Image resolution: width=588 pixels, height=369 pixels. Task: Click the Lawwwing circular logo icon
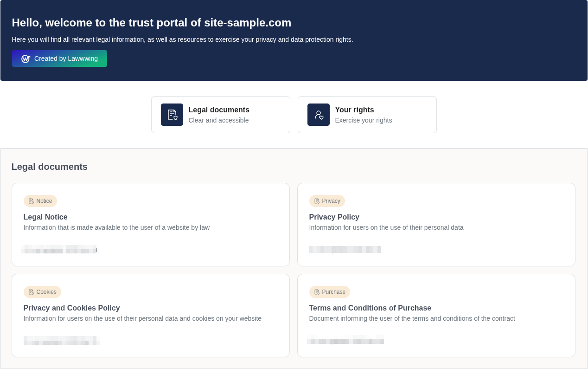[x=26, y=58]
